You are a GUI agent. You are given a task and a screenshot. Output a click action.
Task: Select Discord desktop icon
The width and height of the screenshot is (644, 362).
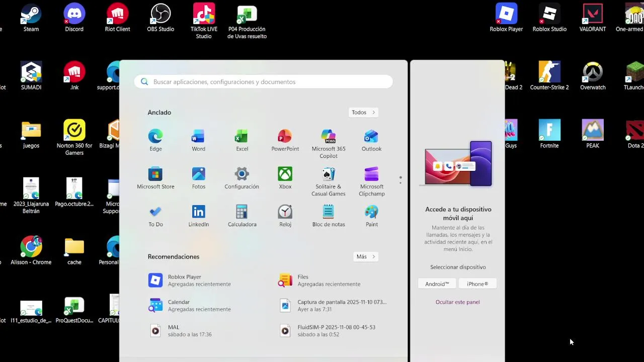74,18
